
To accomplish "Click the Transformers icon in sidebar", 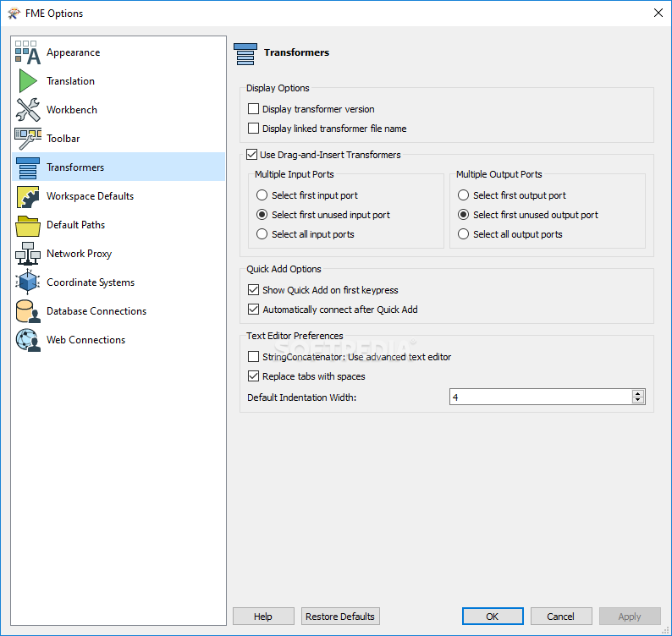I will 28,167.
